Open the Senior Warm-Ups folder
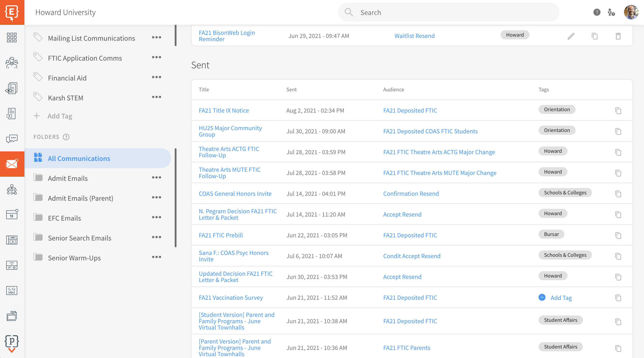 tap(74, 258)
